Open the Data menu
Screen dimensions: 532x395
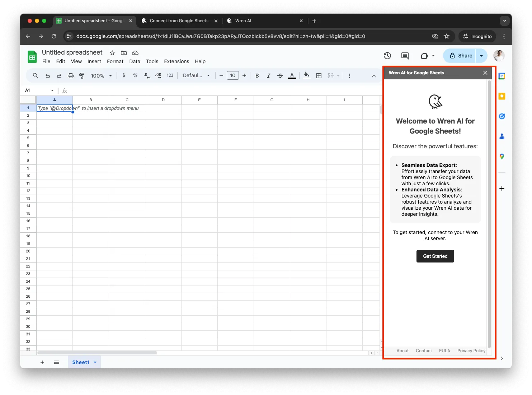[135, 61]
